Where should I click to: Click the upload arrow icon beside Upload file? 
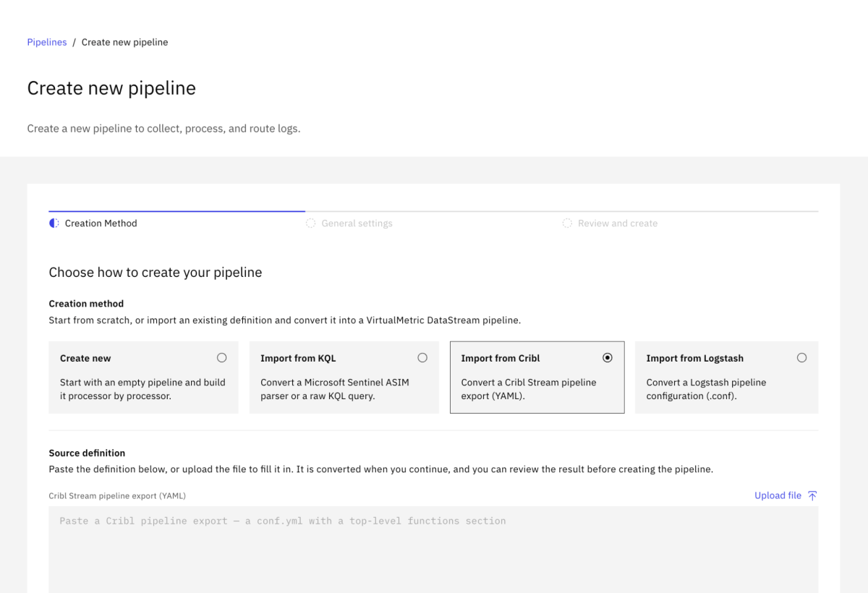tap(812, 495)
